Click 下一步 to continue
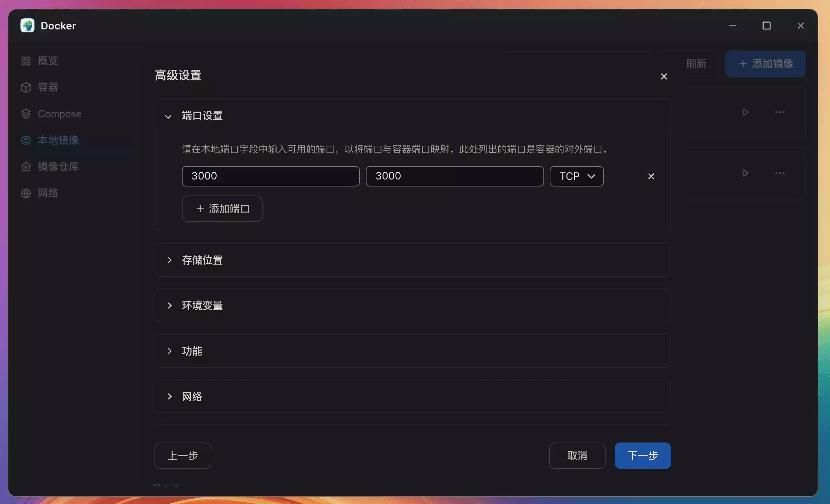This screenshot has width=830, height=504. tap(642, 456)
